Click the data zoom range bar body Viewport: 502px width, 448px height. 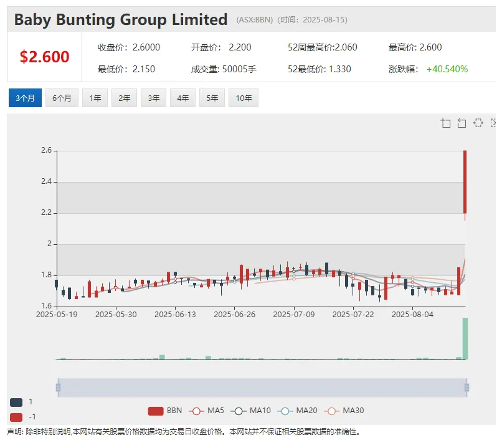click(x=262, y=388)
